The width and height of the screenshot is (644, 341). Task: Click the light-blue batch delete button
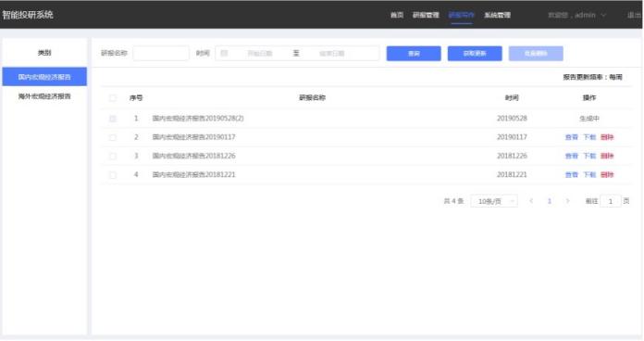click(x=536, y=54)
